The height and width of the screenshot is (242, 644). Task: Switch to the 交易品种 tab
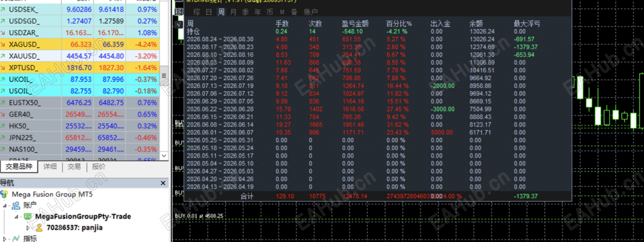(18, 167)
